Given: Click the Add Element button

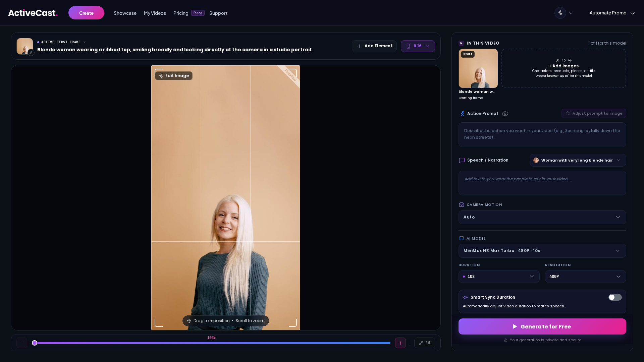Looking at the screenshot, I should click(374, 46).
